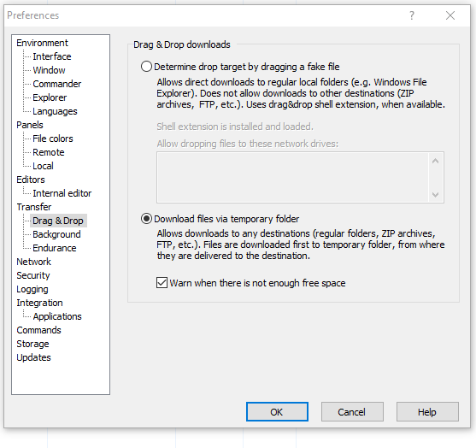Open Background transfer settings
The width and height of the screenshot is (476, 448).
pyautogui.click(x=56, y=234)
